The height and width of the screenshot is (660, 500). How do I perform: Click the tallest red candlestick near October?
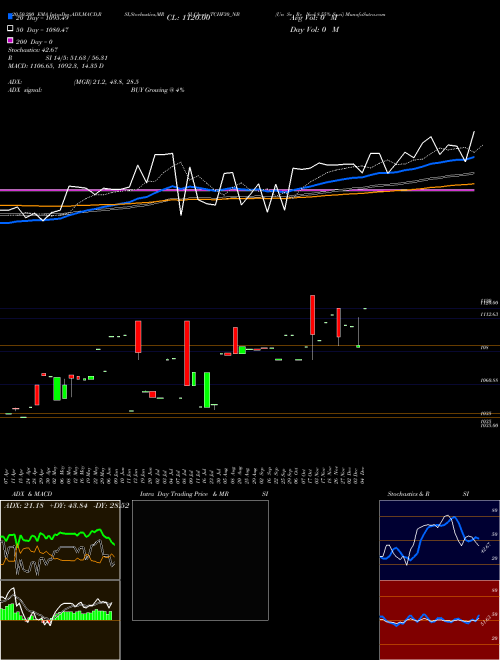point(313,315)
